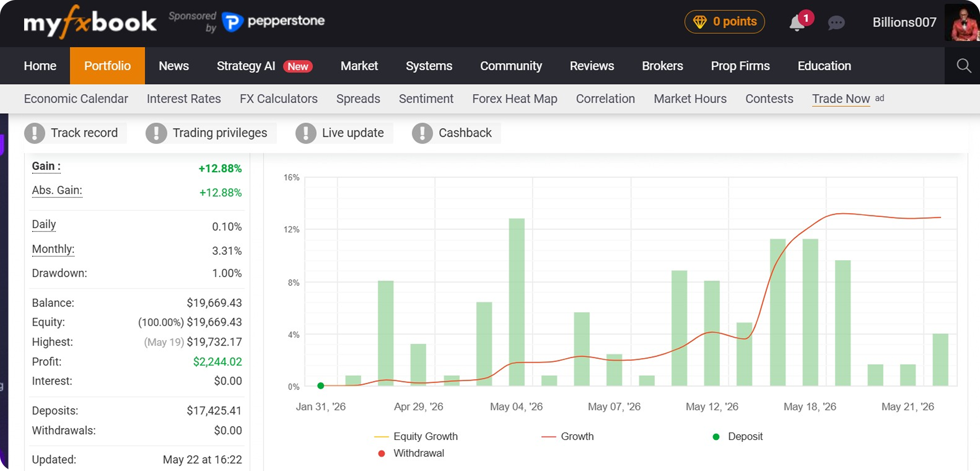Click the Trading privileges warning icon

pos(156,133)
